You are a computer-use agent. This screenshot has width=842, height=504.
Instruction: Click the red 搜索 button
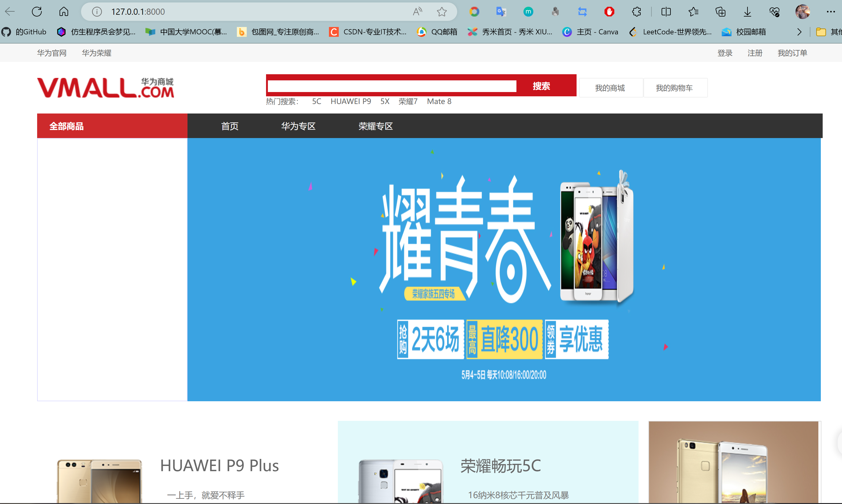pos(541,86)
